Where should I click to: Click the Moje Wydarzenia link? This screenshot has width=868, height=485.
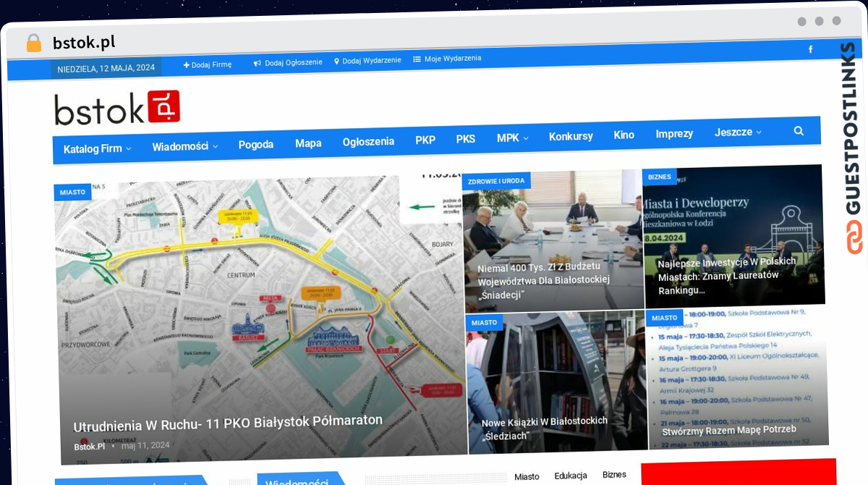[453, 59]
